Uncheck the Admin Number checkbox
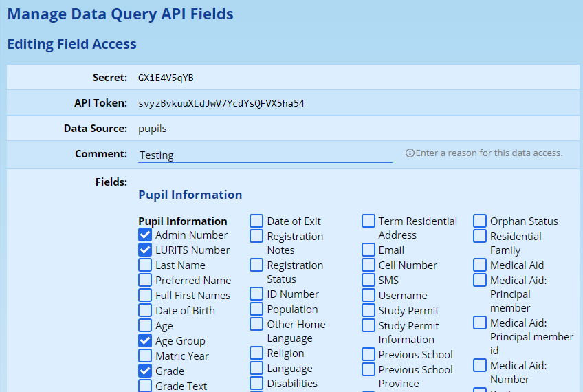583x392 pixels. tap(145, 235)
